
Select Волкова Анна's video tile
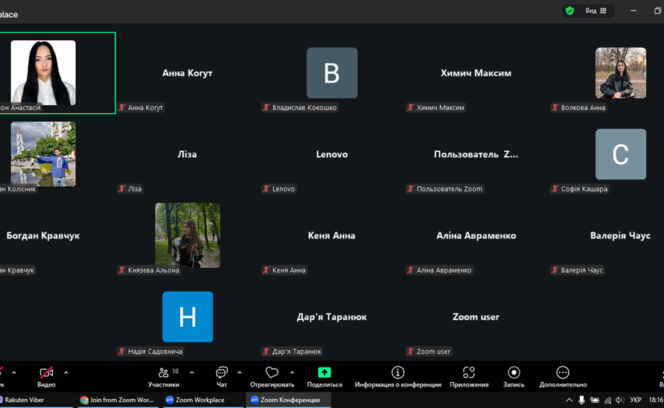(x=620, y=73)
